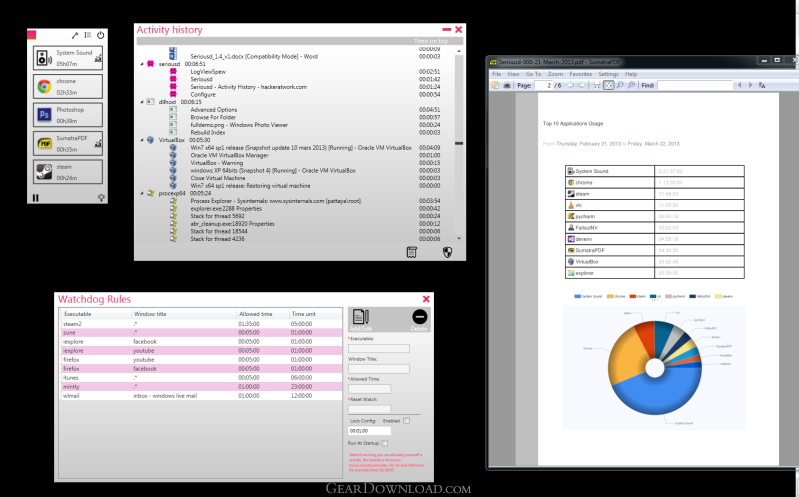Click the Reset Watch input field

pyautogui.click(x=369, y=408)
